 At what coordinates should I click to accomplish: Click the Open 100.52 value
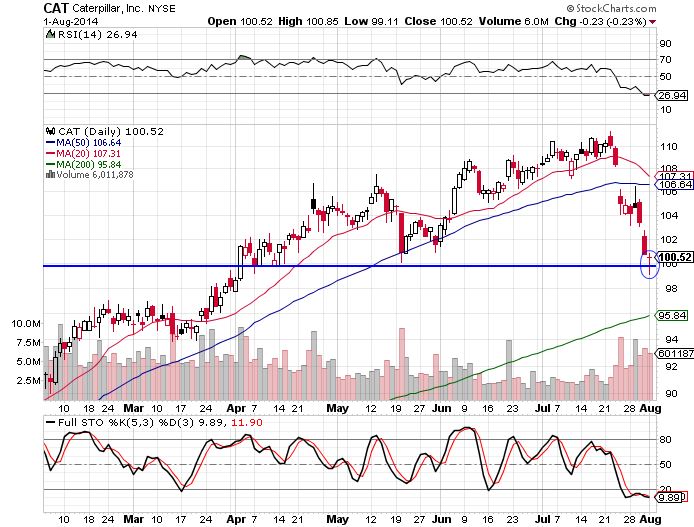pyautogui.click(x=240, y=21)
